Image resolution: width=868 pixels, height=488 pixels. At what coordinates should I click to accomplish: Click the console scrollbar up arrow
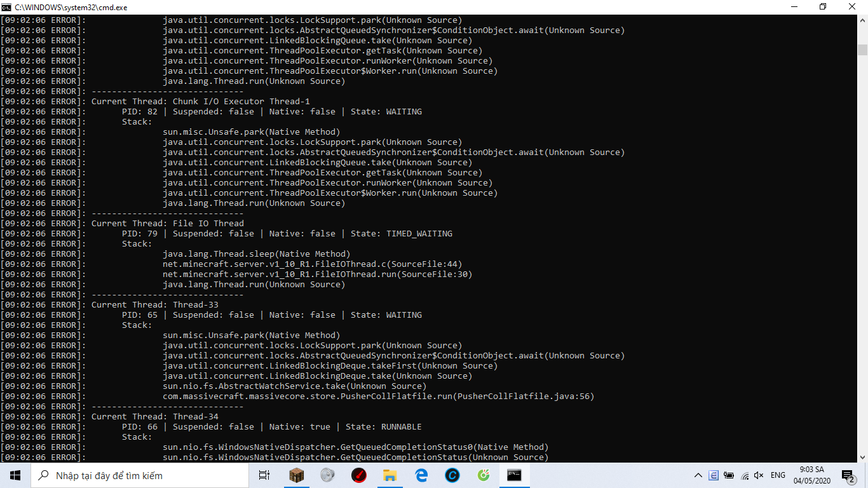[862, 20]
